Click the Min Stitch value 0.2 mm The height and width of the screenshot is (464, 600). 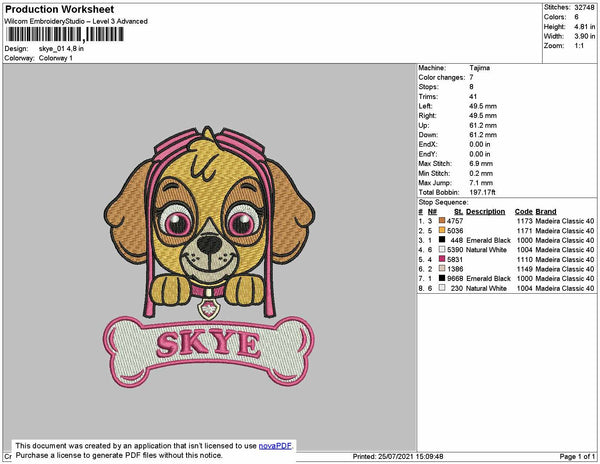[481, 173]
